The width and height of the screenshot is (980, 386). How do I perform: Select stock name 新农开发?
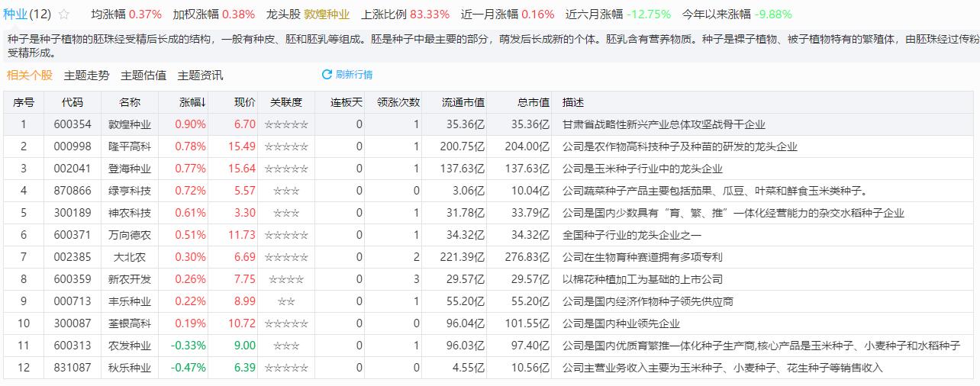coord(131,279)
